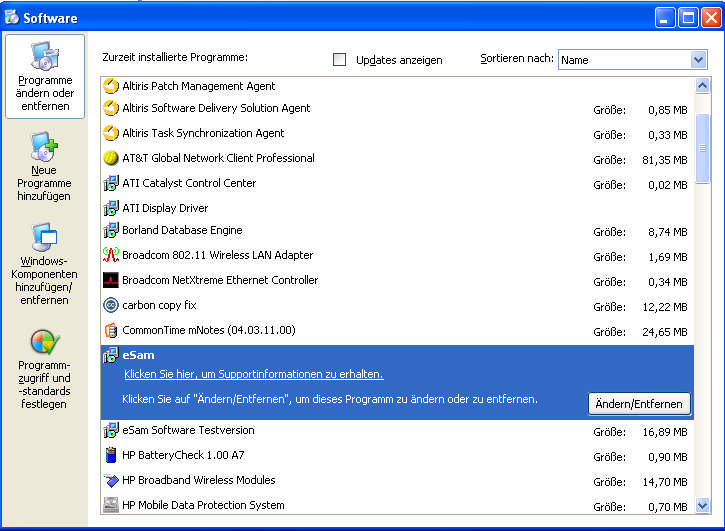Select 'ATI Catalyst Control Center' entry
Screen dimensions: 725x531
point(397,183)
